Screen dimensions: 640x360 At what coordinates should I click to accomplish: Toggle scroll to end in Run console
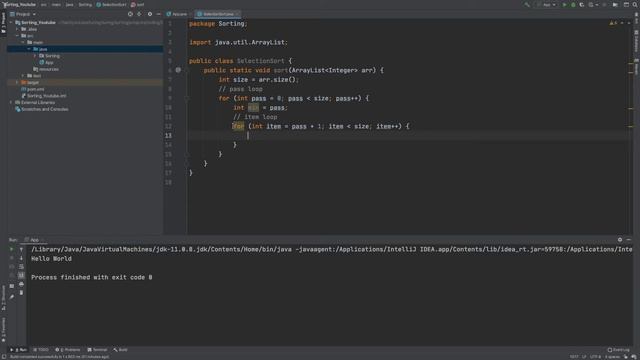pyautogui.click(x=21, y=276)
